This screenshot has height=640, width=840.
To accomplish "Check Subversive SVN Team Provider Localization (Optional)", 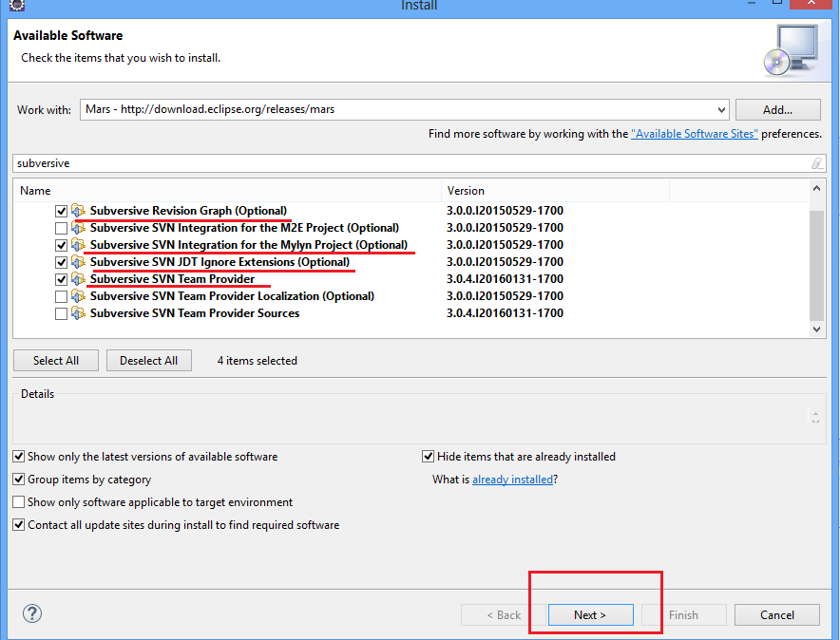I will click(61, 297).
